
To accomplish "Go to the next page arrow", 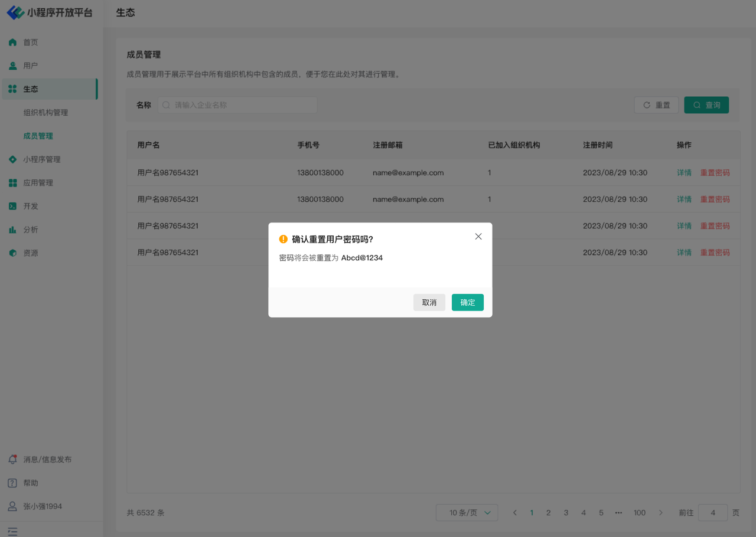I will point(660,513).
